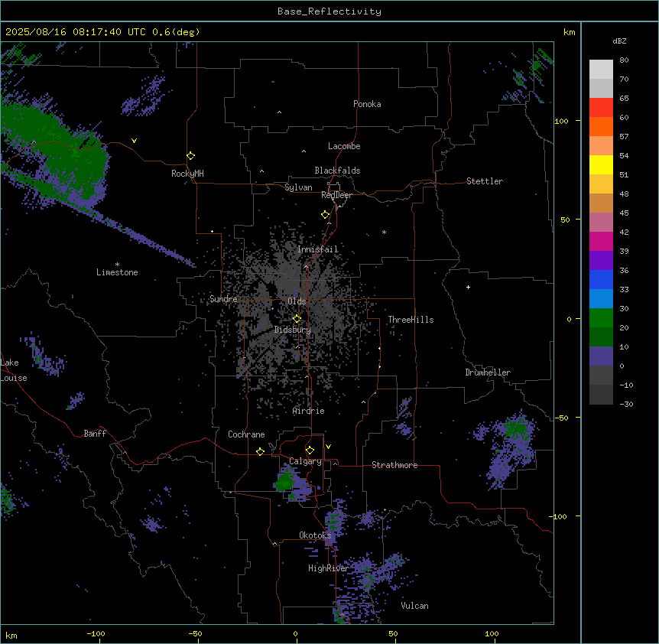This screenshot has width=659, height=644.
Task: Click the yellow v marker northwest of RockyMH
Action: [x=134, y=141]
